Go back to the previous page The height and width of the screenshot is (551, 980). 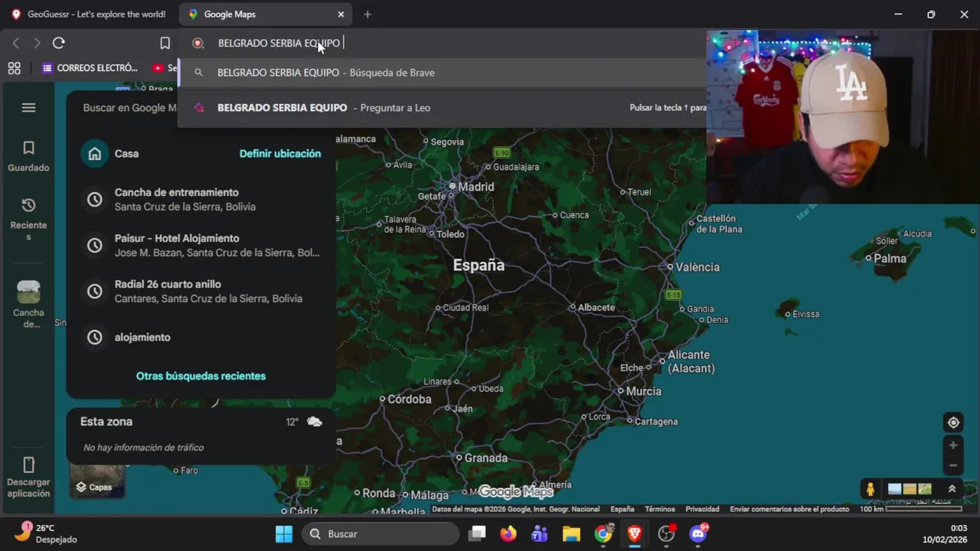point(16,43)
